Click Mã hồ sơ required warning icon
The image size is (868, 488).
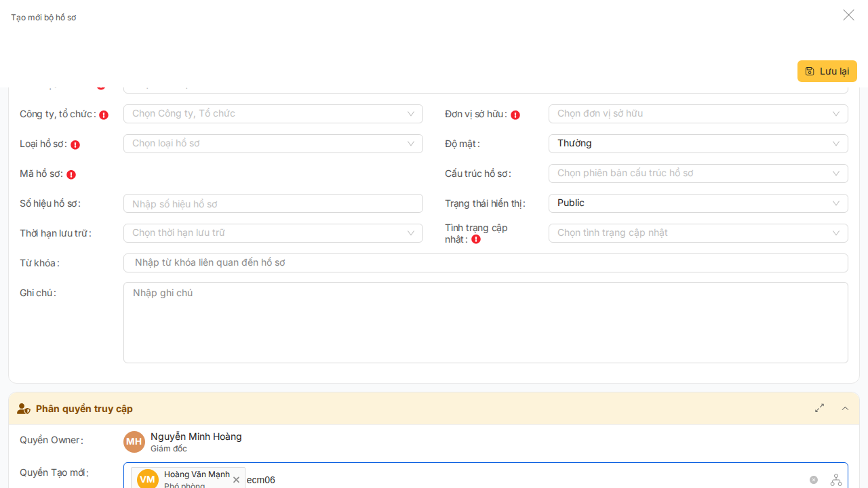71,174
